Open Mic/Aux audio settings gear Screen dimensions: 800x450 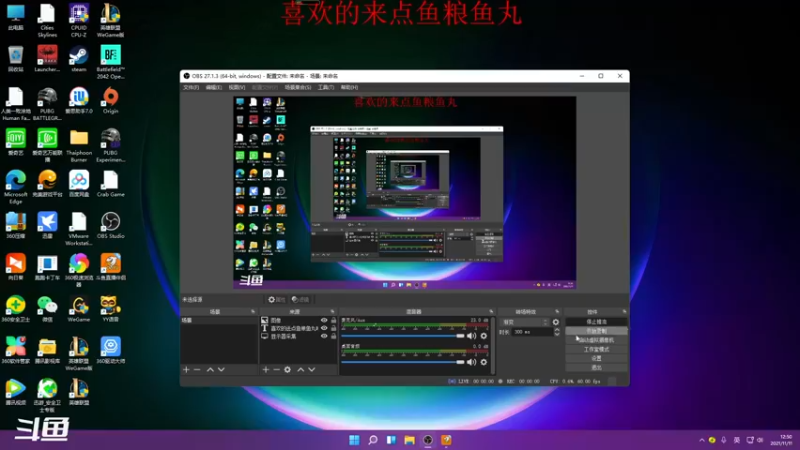(x=484, y=336)
